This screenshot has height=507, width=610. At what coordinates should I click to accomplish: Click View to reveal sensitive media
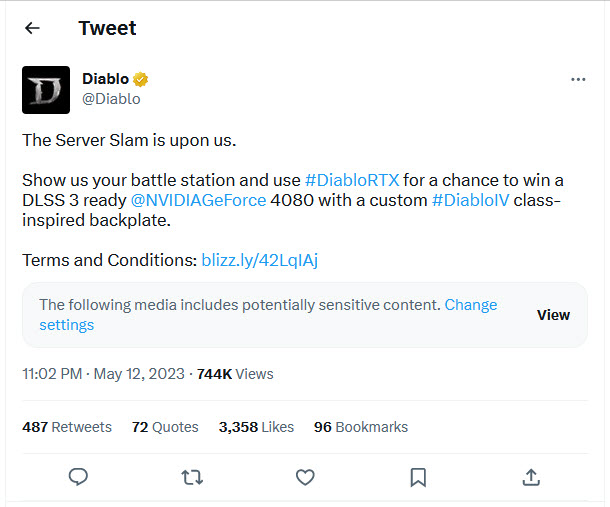tap(553, 315)
